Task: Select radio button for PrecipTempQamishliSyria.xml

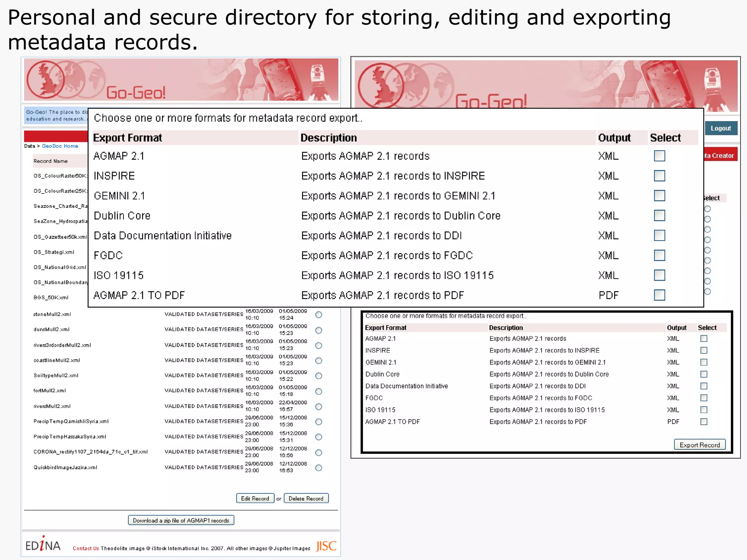Action: 319,422
